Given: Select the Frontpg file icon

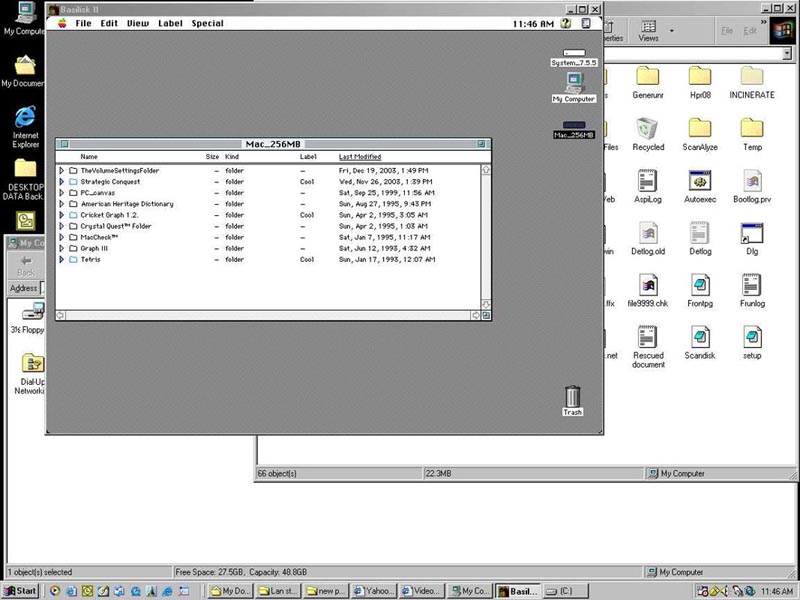Looking at the screenshot, I should point(700,291).
